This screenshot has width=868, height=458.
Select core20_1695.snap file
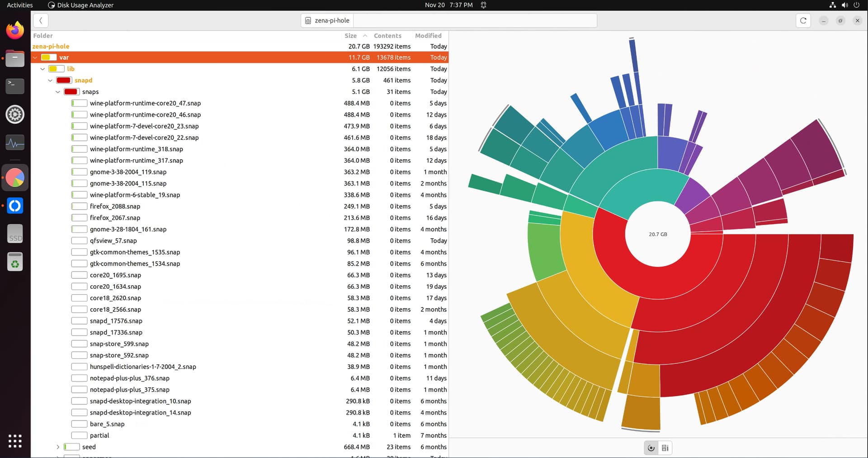pos(240,275)
